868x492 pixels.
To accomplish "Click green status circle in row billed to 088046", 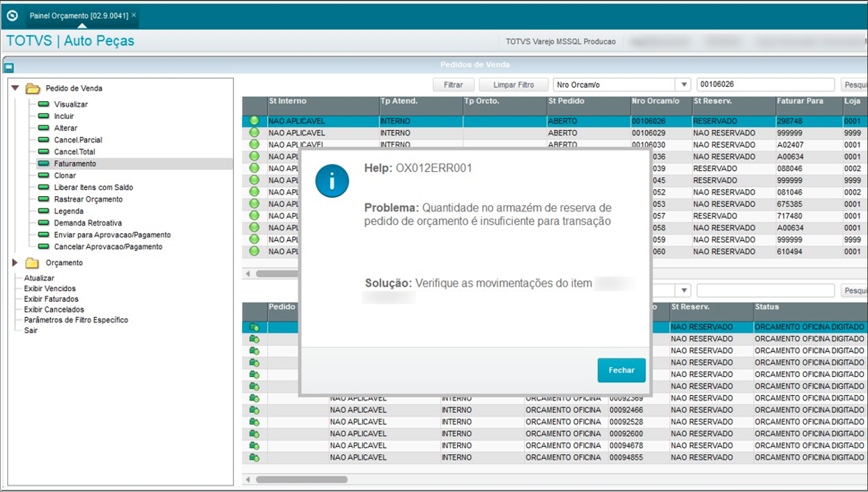I will [254, 169].
